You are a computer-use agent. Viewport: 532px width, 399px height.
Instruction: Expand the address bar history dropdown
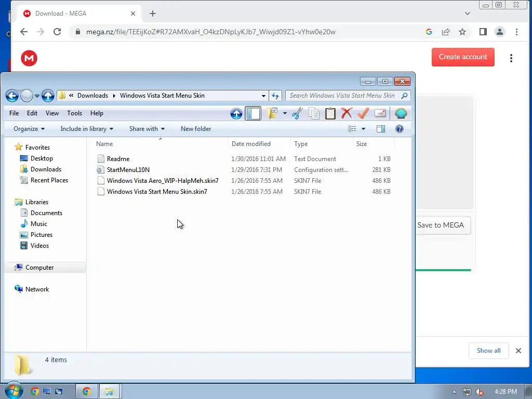(263, 96)
